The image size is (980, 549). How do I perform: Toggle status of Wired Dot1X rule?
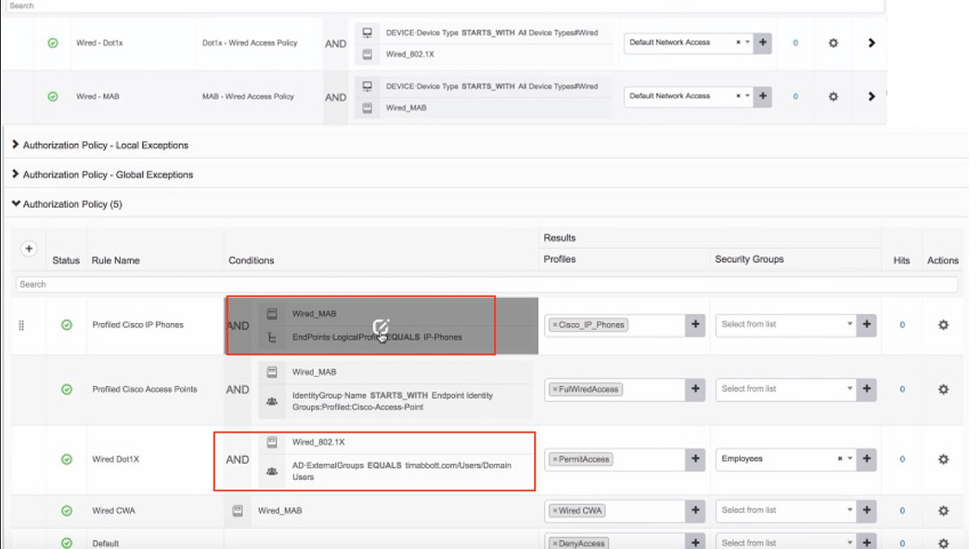(x=67, y=459)
